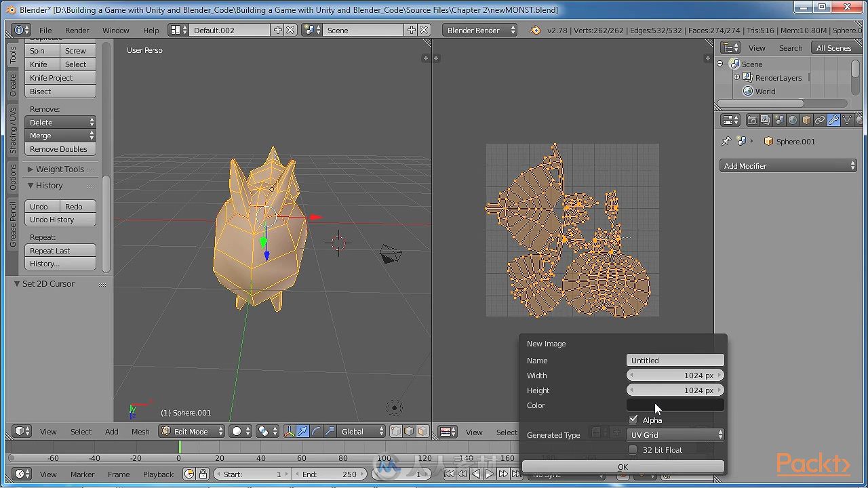Expand RenderLayers in the outliner
Screen dimensions: 868x488
[737, 77]
